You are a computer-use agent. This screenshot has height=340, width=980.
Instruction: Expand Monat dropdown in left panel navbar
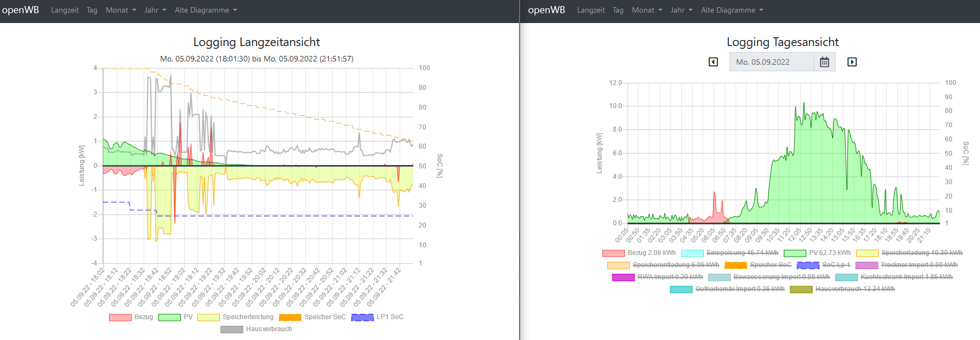point(121,10)
